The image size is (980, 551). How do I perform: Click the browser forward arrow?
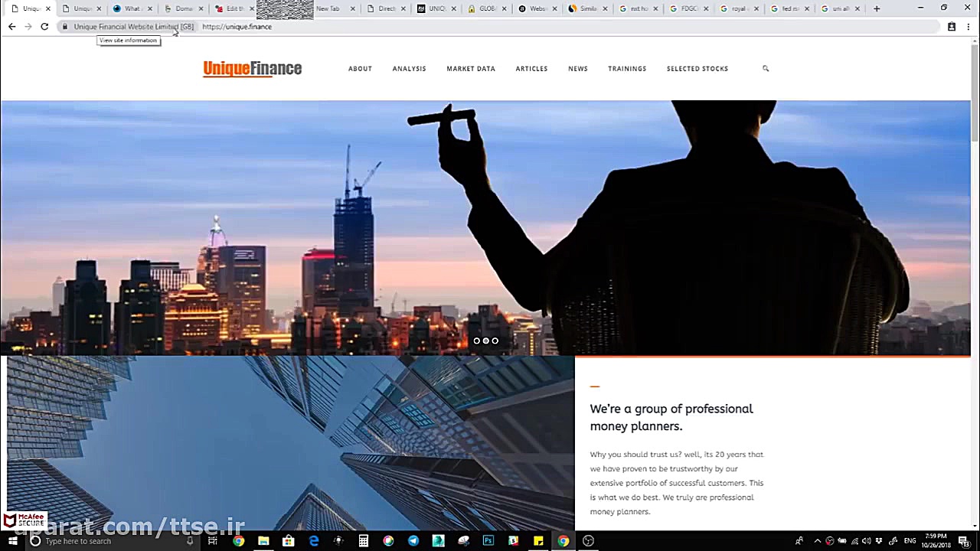28,27
